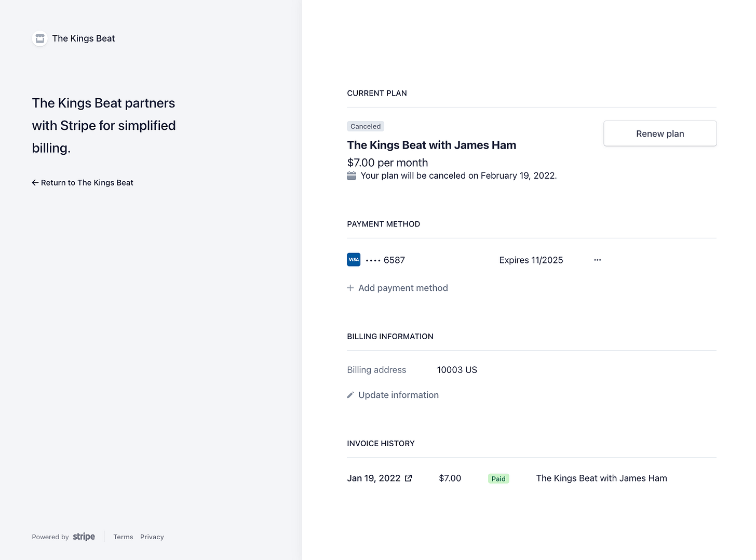Image resolution: width=756 pixels, height=560 pixels.
Task: Click the pencil icon to update info
Action: [350, 395]
